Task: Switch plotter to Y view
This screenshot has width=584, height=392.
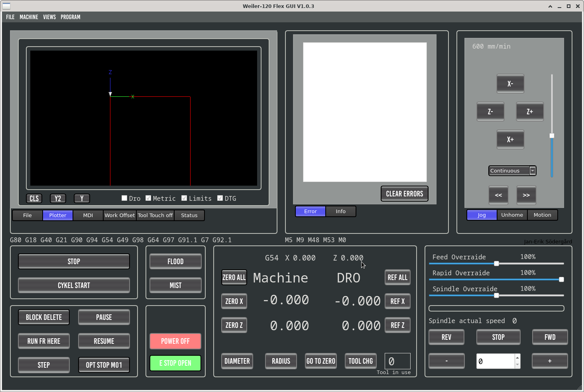Action: point(82,198)
